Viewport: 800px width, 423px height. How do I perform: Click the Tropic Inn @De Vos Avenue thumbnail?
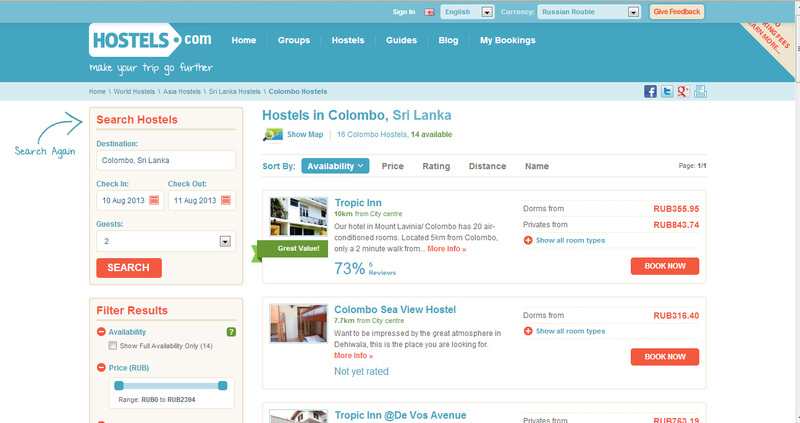(298, 416)
